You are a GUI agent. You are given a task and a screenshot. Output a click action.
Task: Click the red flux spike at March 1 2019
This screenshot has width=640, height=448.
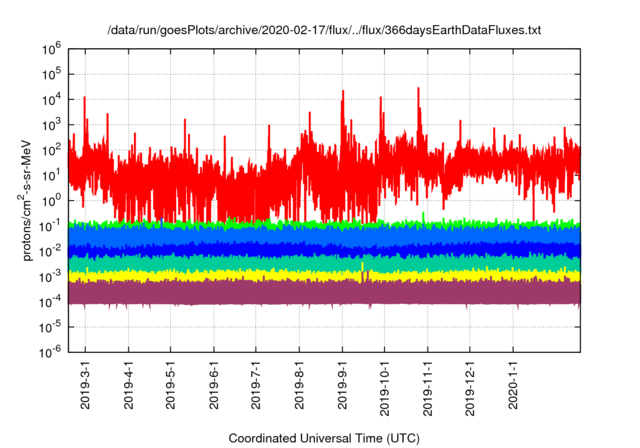[85, 120]
